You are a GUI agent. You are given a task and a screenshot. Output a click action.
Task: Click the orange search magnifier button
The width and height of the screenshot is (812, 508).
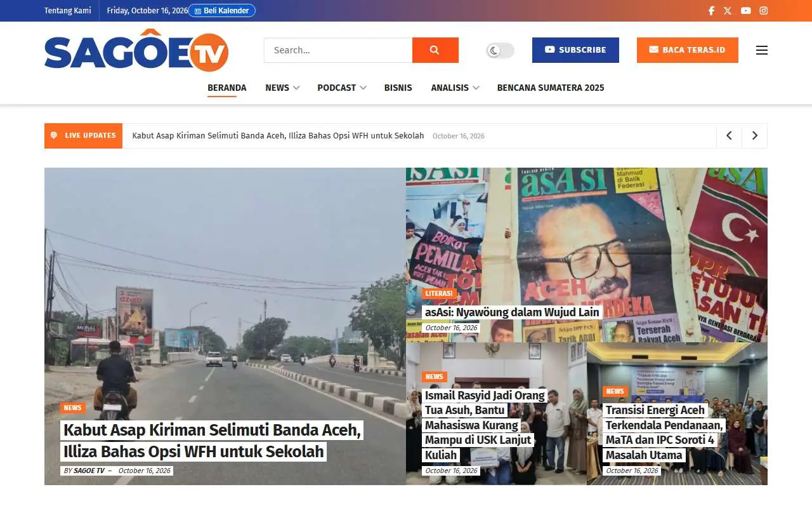click(435, 50)
